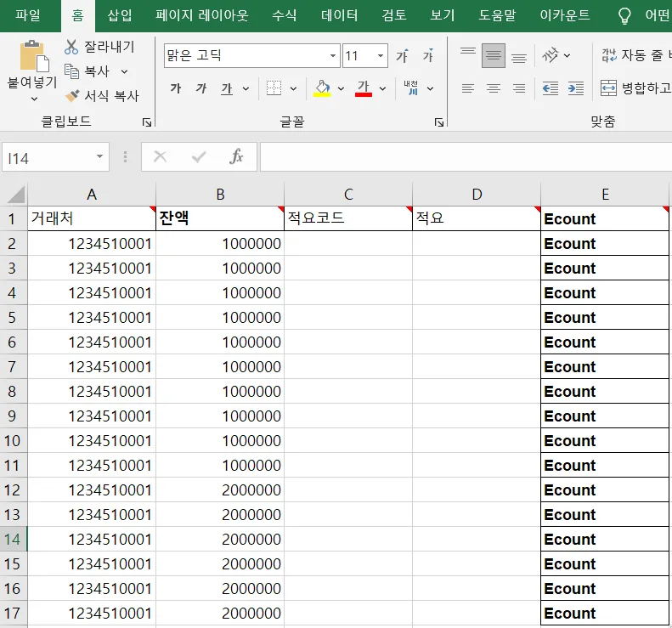Screen dimensions: 672x628
Task: Switch to the 보기 tab
Action: pyautogui.click(x=443, y=16)
